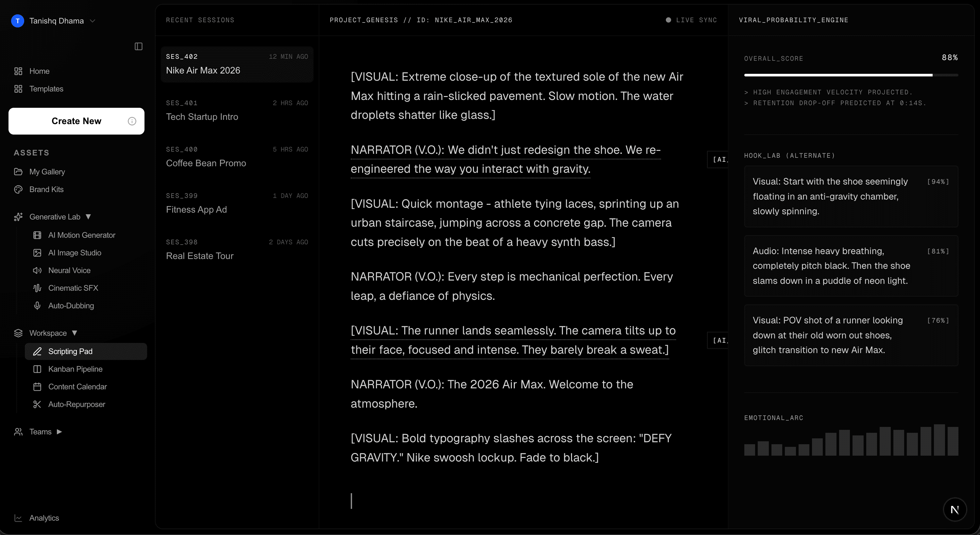Click the round N badge icon

pos(955,510)
